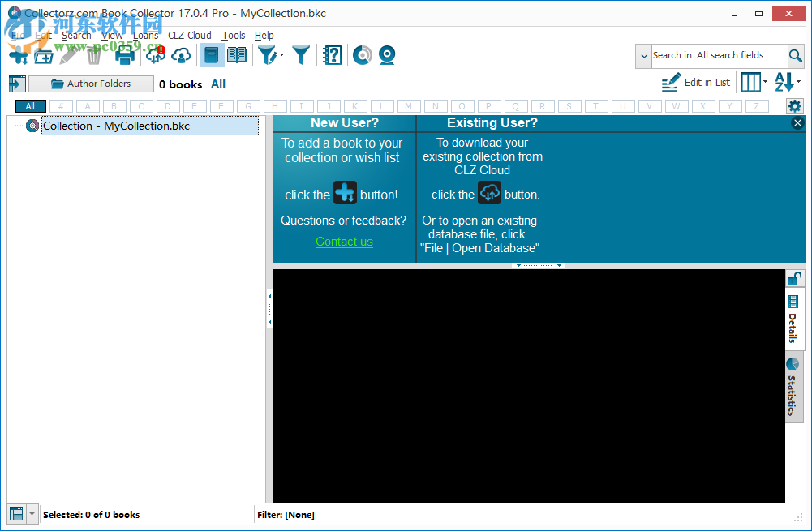
Task: Open the Details side tab
Action: click(793, 319)
